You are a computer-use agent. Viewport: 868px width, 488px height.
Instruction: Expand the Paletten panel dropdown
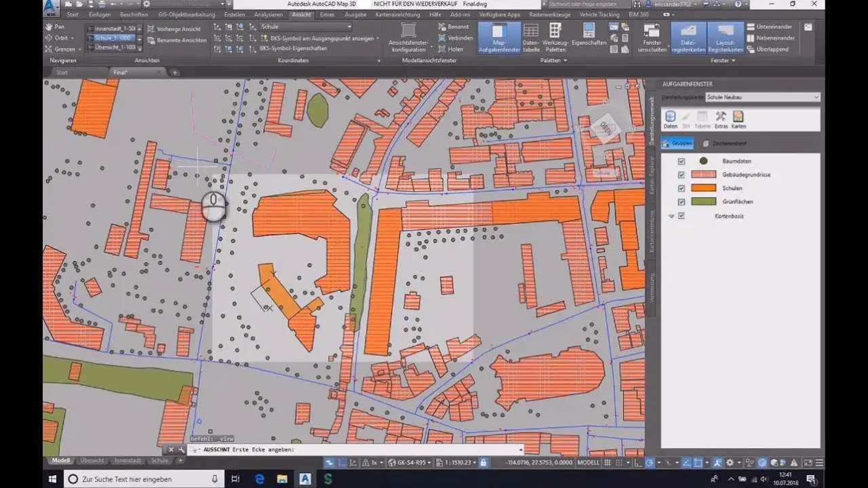564,60
